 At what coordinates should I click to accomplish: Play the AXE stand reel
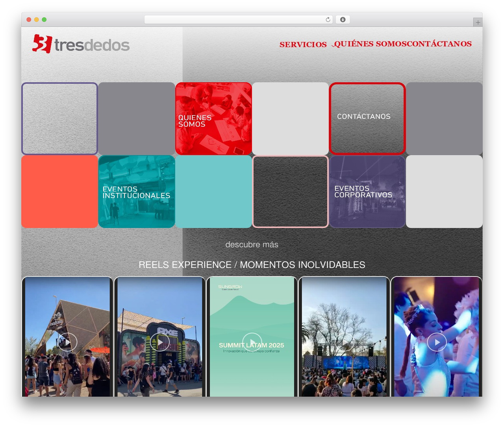tap(159, 342)
